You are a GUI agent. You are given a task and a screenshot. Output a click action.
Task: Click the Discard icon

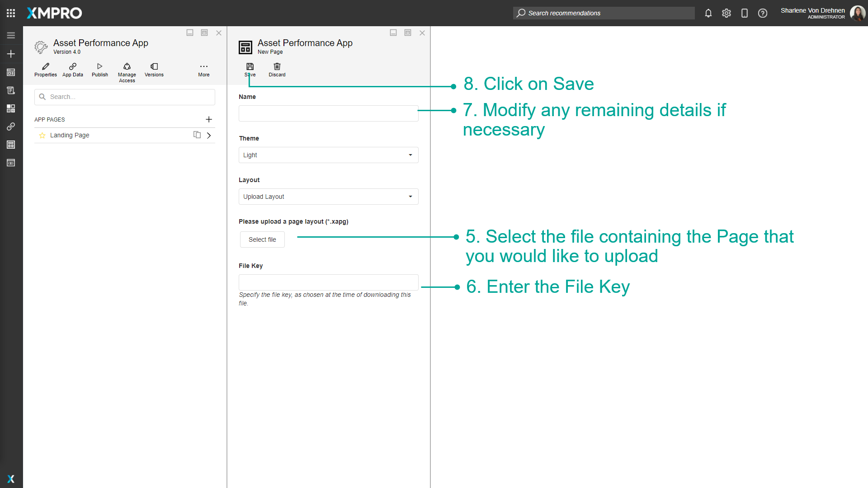click(x=277, y=69)
